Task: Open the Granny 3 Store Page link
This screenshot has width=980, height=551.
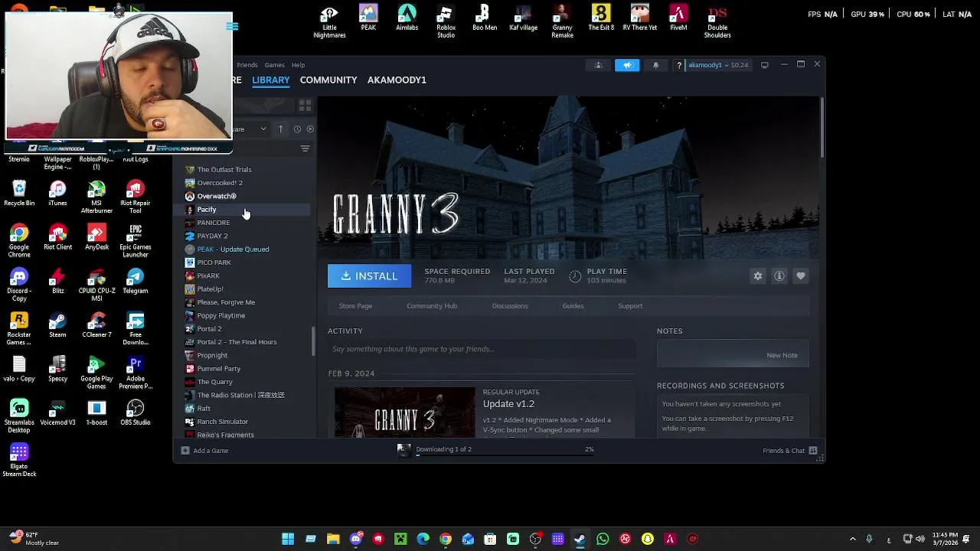Action: coord(355,306)
